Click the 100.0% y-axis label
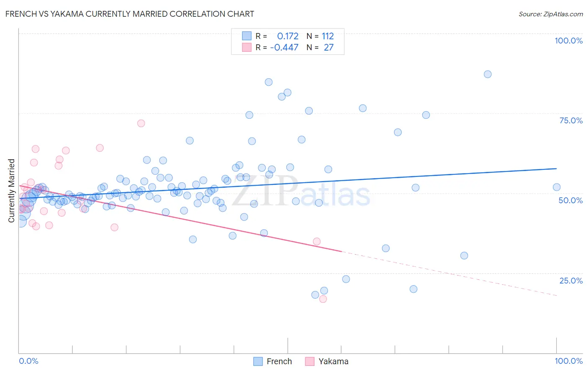The width and height of the screenshot is (588, 373). pos(568,41)
